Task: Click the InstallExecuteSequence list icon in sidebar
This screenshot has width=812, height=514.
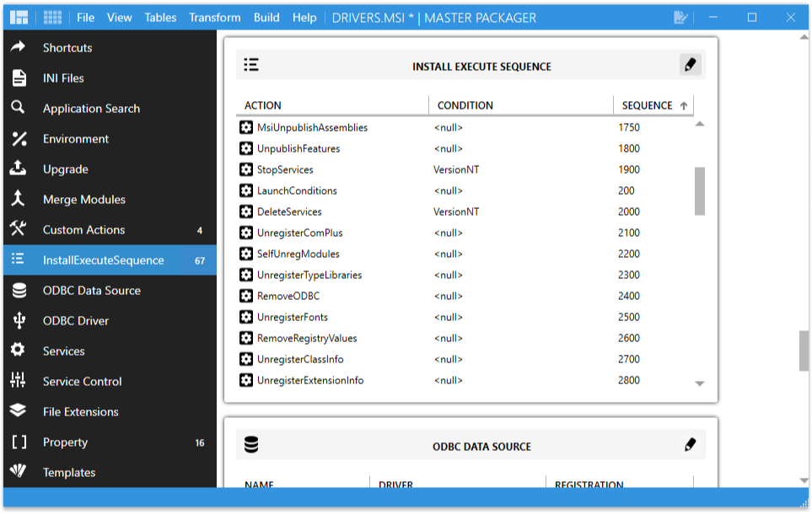Action: click(18, 260)
